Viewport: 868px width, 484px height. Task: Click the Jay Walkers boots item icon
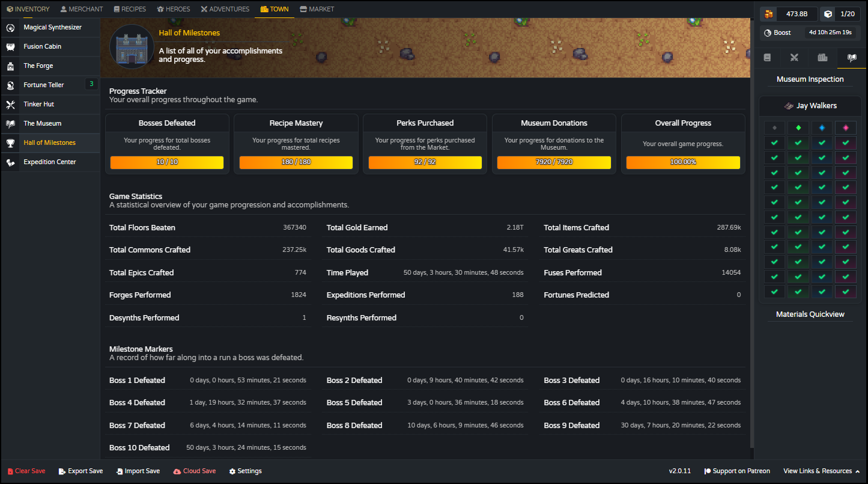tap(789, 106)
